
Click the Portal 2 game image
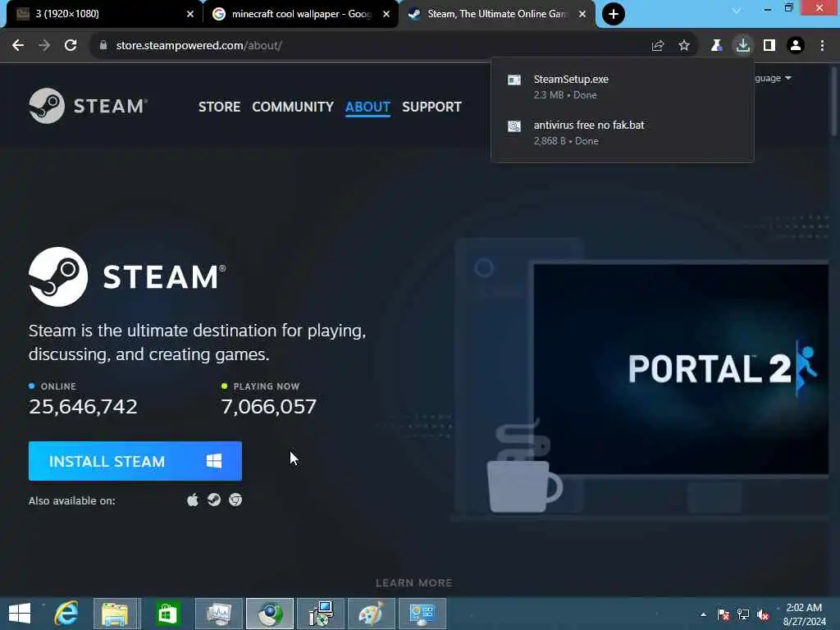(681, 370)
